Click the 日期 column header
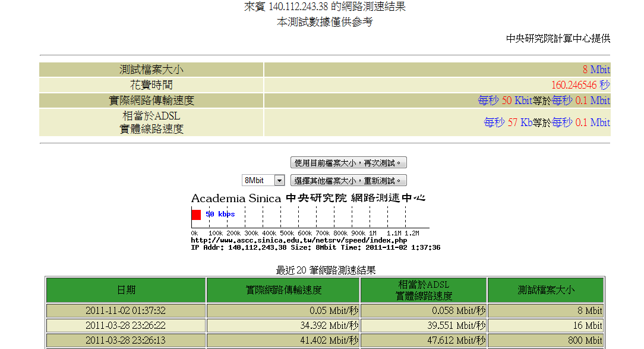The image size is (644, 349). pos(126,290)
